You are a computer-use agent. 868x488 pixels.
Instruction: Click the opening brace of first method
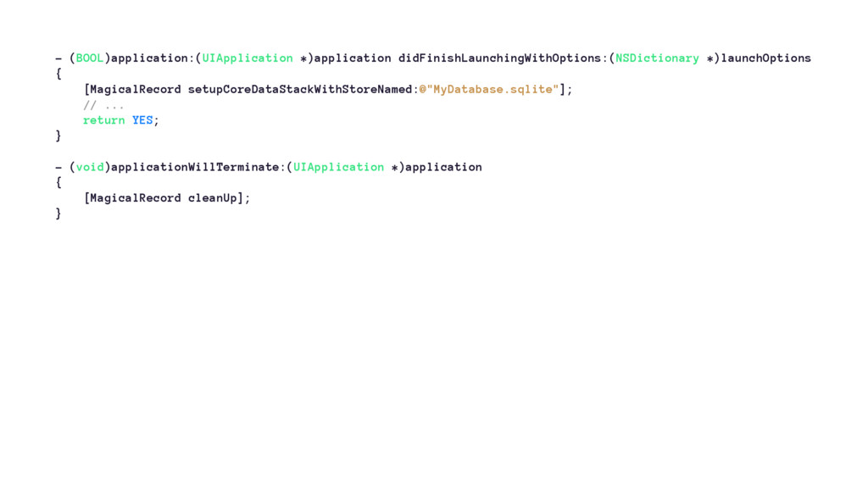tap(58, 74)
